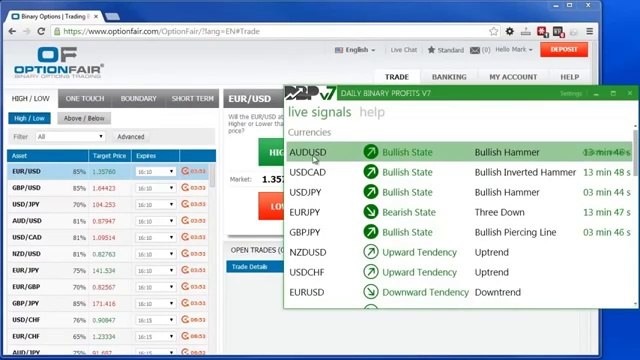Open AUD/USD expiry time dropdown

(156, 221)
